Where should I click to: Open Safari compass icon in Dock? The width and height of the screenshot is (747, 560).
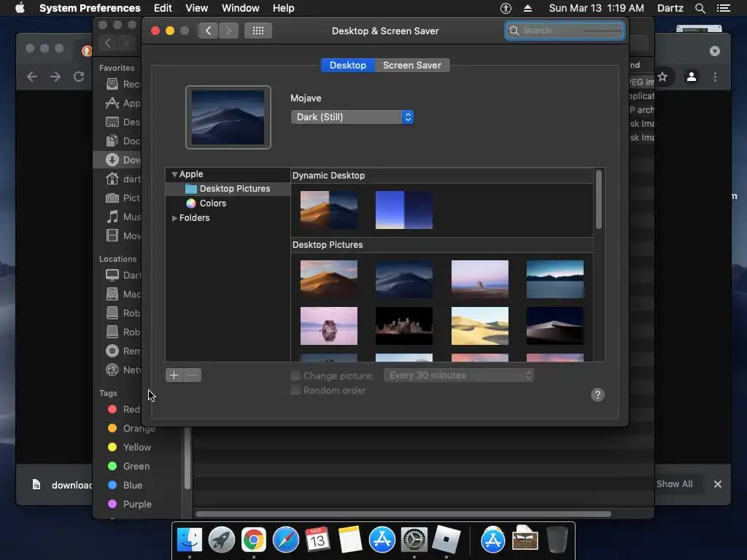click(x=286, y=540)
